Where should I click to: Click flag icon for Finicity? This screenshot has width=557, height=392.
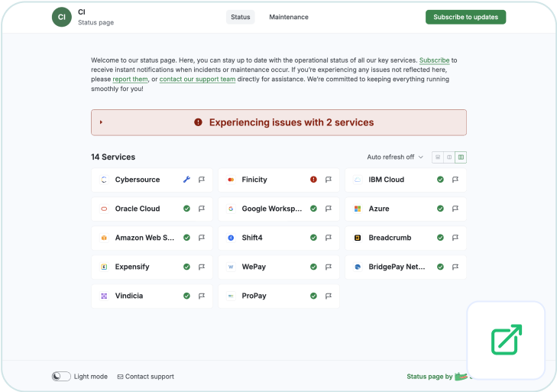[x=329, y=180]
